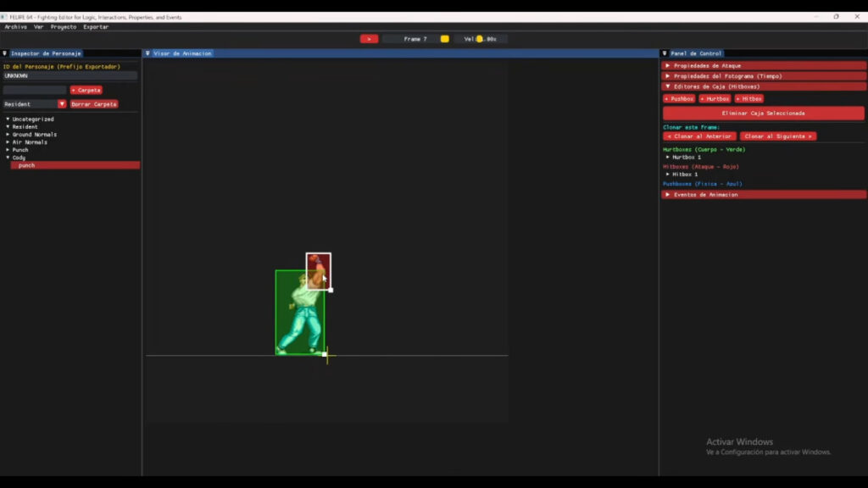868x488 pixels.
Task: Click the Borrar Carpeta button
Action: (94, 104)
